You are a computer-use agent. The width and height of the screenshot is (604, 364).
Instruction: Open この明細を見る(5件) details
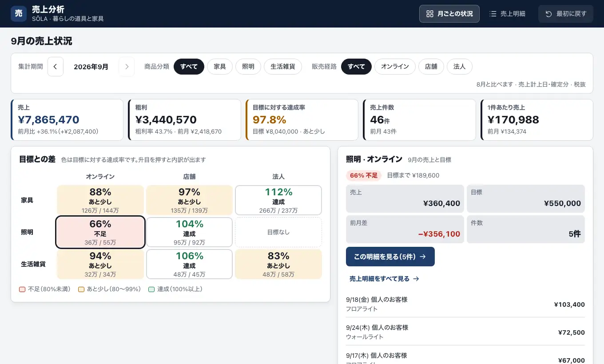coord(390,257)
